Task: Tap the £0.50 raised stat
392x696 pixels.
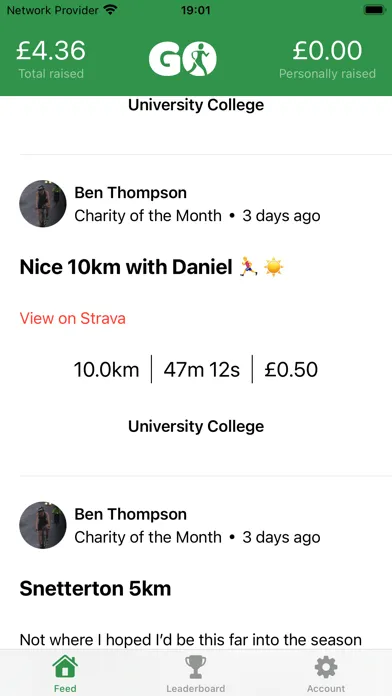Action: click(x=291, y=370)
